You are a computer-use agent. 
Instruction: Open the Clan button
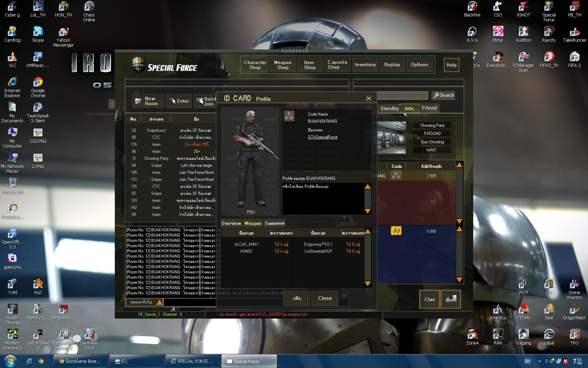(x=429, y=299)
